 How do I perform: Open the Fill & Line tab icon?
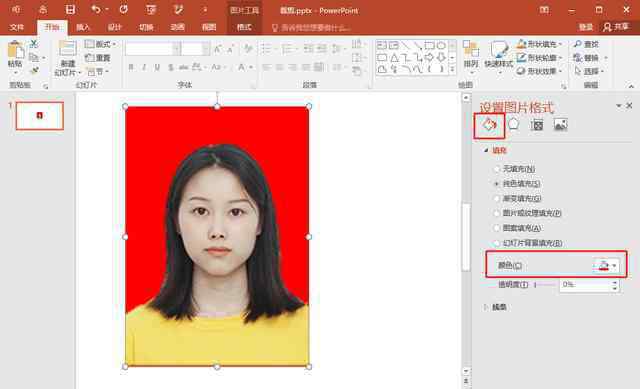[x=489, y=125]
